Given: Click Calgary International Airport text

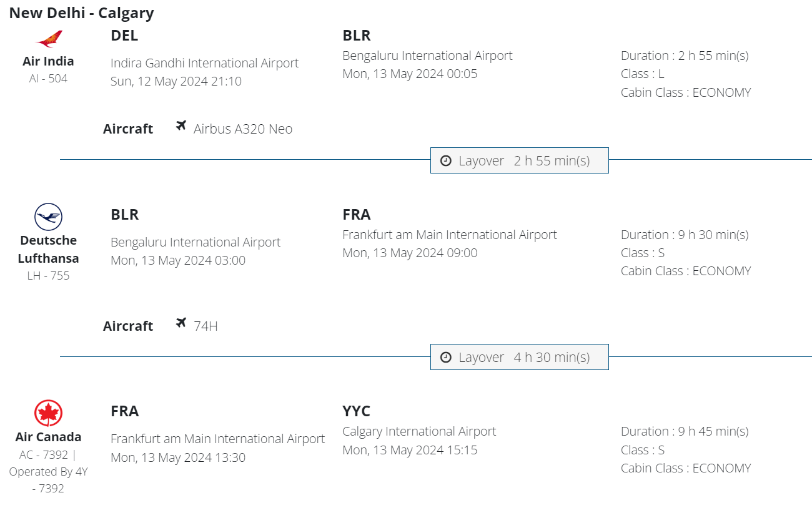Looking at the screenshot, I should (x=419, y=431).
